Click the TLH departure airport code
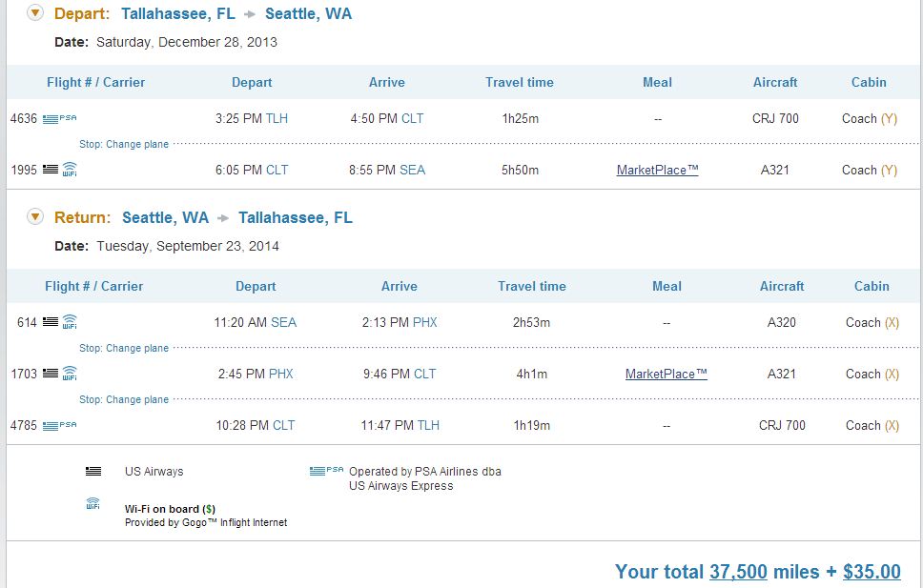Viewport: 923px width, 588px height. (277, 118)
